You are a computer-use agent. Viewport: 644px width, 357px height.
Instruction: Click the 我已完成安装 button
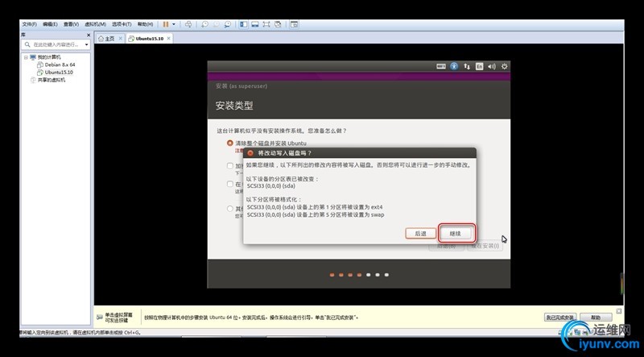pos(560,318)
